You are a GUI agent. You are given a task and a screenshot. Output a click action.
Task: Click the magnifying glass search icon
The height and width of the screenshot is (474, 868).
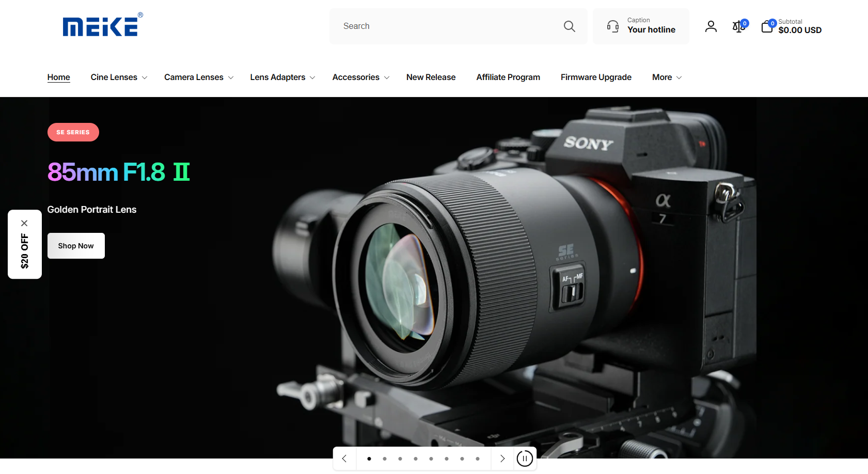tap(569, 26)
